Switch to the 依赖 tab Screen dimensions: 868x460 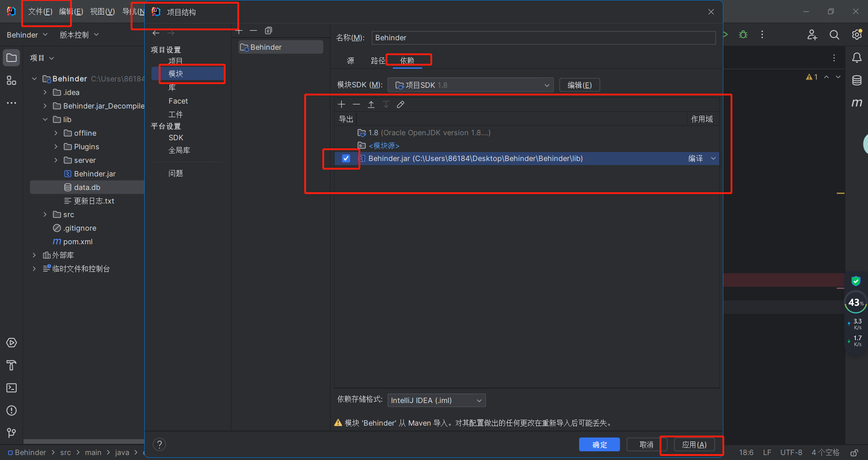pos(407,61)
